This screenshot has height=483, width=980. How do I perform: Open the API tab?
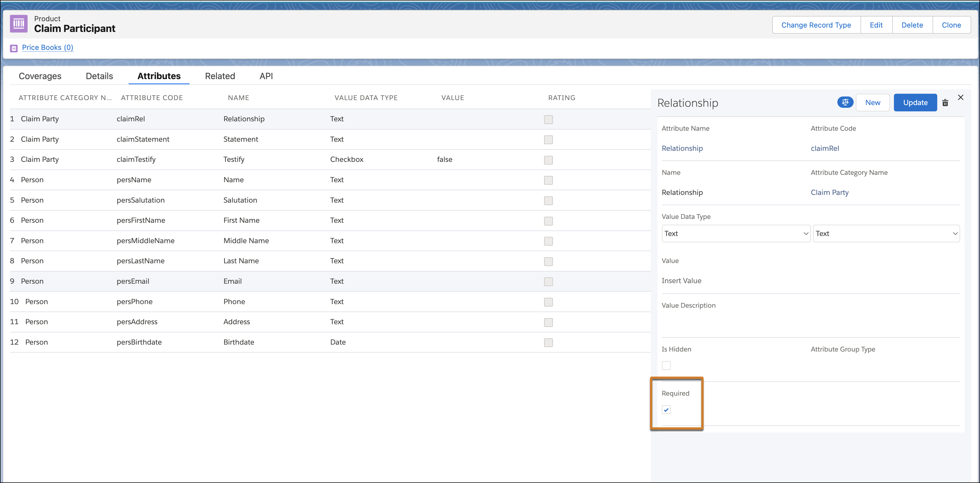coord(266,76)
